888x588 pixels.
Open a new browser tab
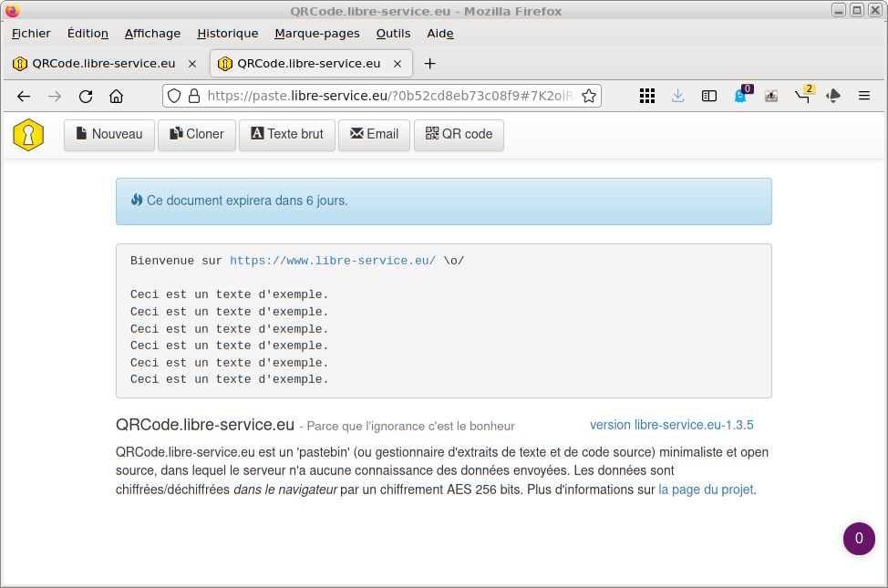[x=430, y=64]
